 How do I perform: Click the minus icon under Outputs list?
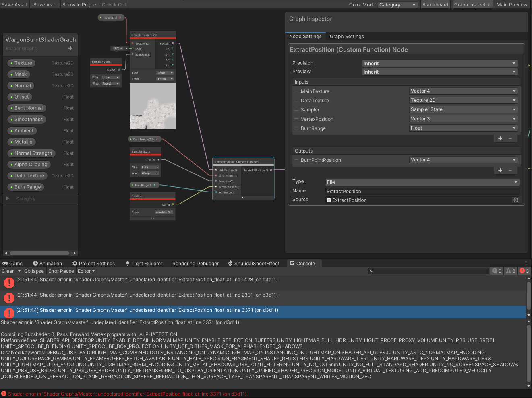point(510,170)
